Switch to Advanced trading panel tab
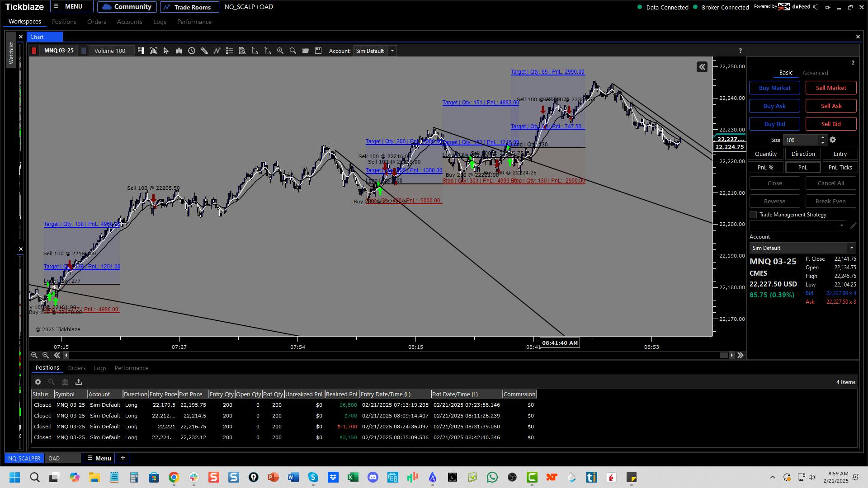 [x=815, y=73]
